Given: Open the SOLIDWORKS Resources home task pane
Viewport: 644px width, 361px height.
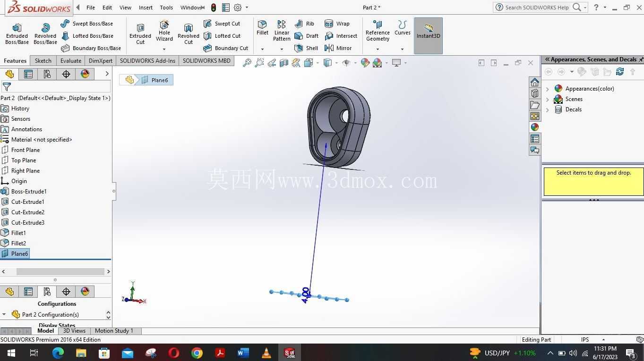Looking at the screenshot, I should pyautogui.click(x=534, y=82).
